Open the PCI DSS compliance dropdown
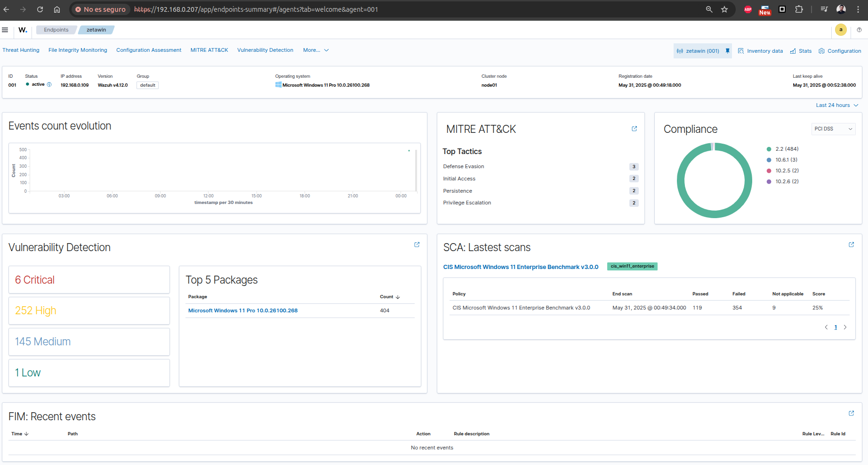 click(x=833, y=129)
